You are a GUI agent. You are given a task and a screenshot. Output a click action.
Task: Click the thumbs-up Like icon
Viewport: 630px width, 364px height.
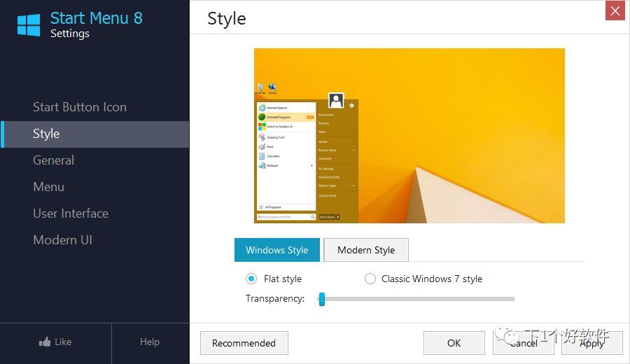[x=45, y=342]
